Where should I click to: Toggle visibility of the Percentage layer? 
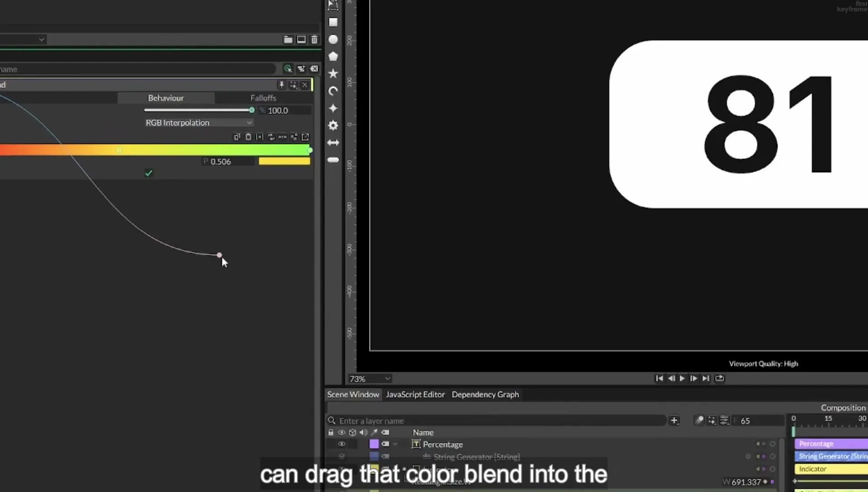[x=342, y=444]
